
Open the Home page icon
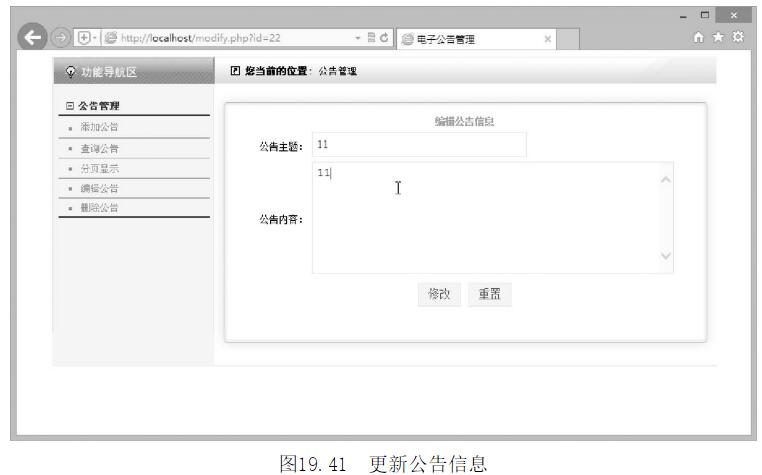tap(706, 38)
